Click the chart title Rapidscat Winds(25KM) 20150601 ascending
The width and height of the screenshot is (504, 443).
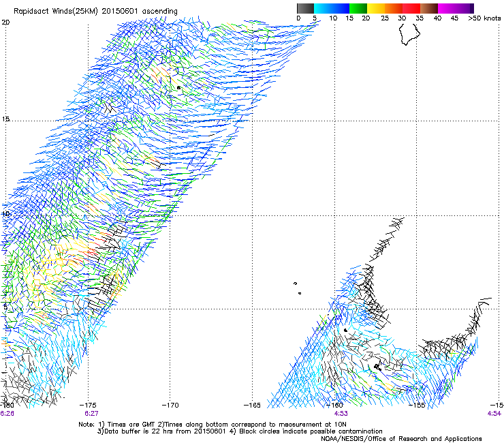[95, 12]
